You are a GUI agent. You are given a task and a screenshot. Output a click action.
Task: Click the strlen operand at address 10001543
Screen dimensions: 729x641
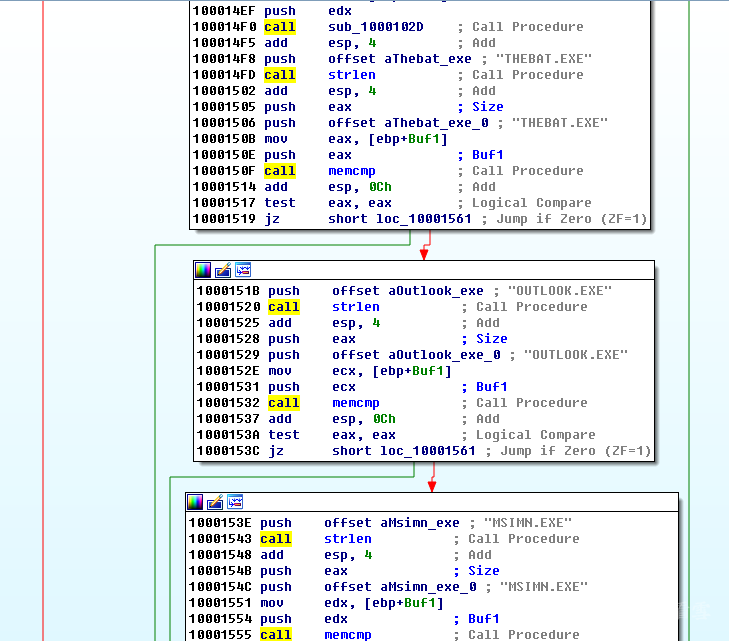click(348, 539)
